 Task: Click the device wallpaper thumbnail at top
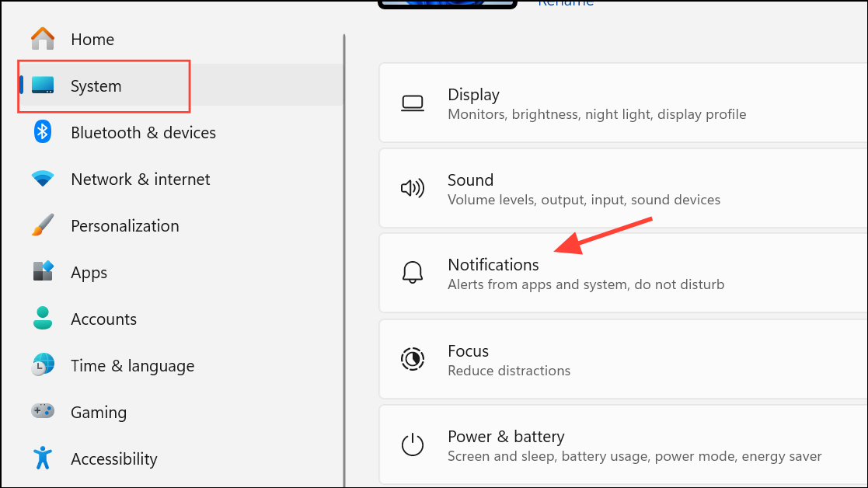(x=447, y=3)
